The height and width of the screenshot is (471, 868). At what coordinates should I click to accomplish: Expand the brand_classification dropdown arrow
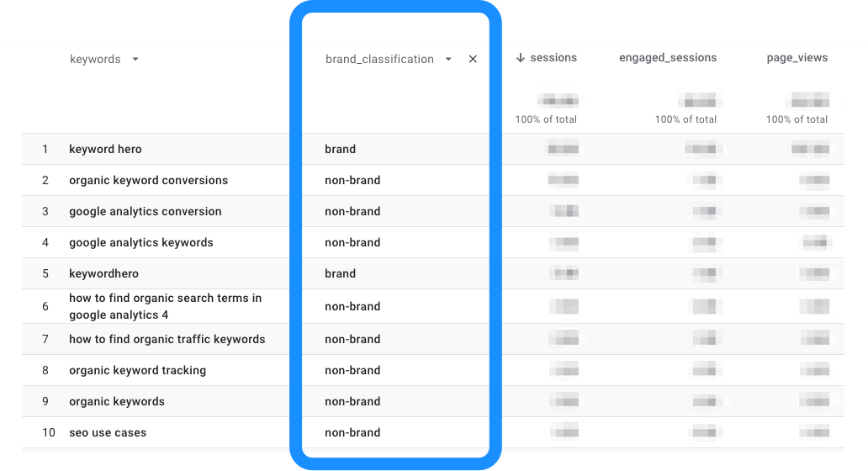point(448,59)
